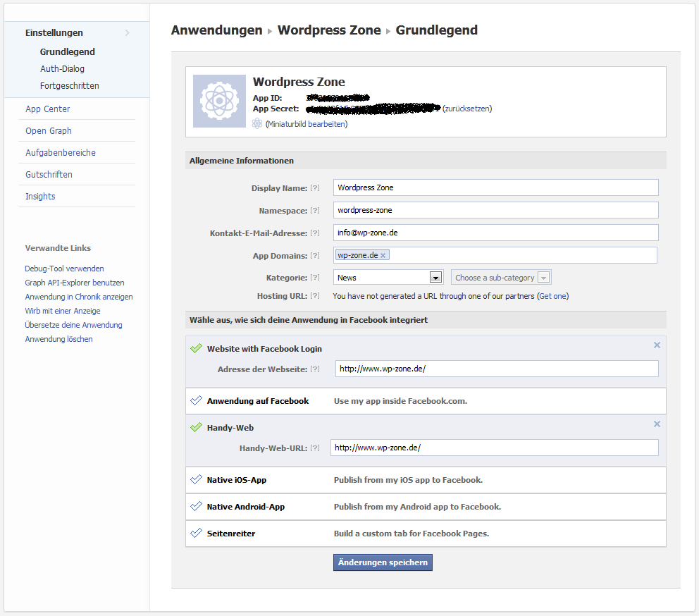
Task: Open the Kontakt-E-Mail-Adresse help question mark
Action: (x=315, y=233)
